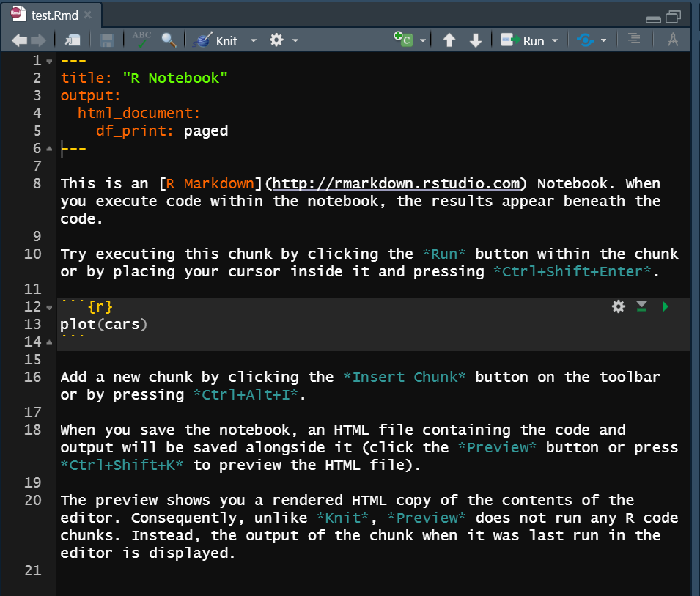Close the test.Rmd tab
Image resolution: width=700 pixels, height=596 pixels.
pos(88,15)
